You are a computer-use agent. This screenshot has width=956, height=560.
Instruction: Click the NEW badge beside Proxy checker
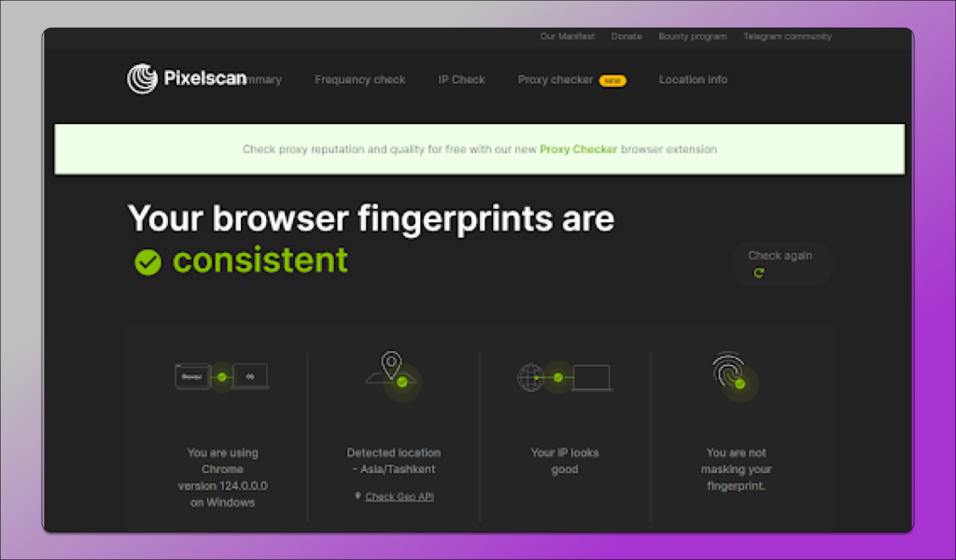pos(612,80)
